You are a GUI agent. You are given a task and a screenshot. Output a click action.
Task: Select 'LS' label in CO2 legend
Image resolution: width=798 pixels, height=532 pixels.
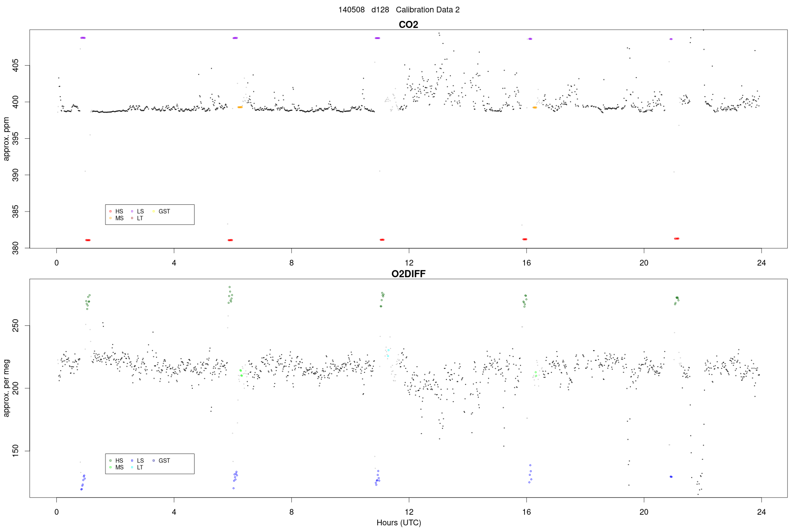(x=141, y=211)
